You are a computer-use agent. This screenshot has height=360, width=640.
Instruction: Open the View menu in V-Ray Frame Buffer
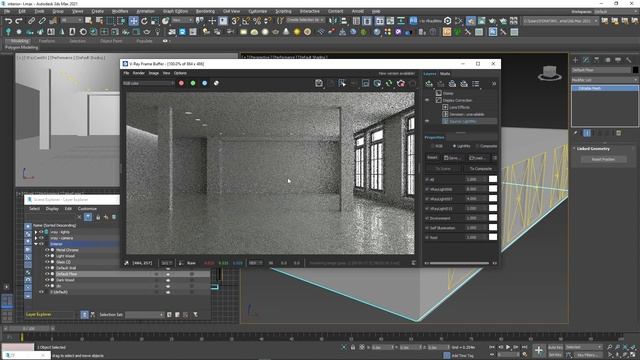(167, 73)
